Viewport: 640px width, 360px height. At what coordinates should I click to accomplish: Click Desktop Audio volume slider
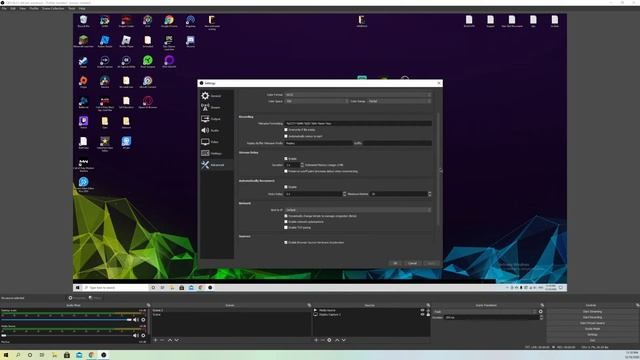(x=66, y=320)
